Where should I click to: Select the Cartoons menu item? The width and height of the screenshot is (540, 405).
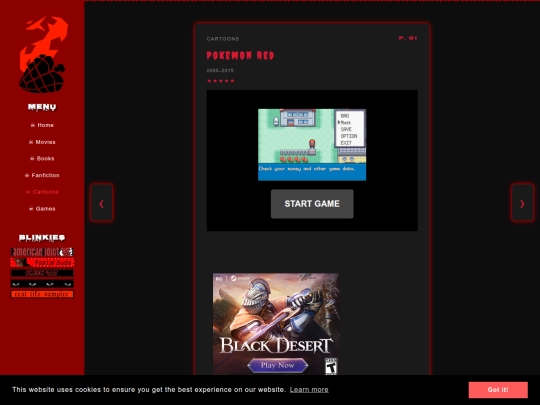click(x=42, y=192)
